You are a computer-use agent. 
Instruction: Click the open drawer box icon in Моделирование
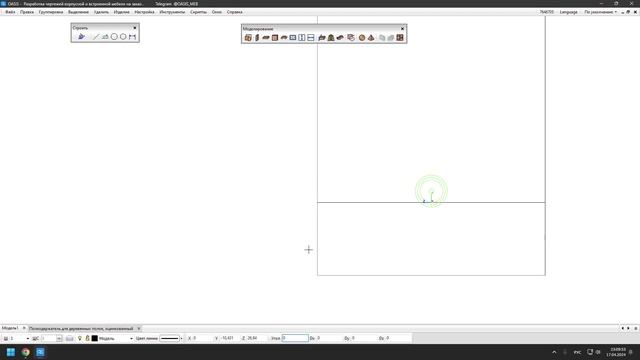(322, 38)
